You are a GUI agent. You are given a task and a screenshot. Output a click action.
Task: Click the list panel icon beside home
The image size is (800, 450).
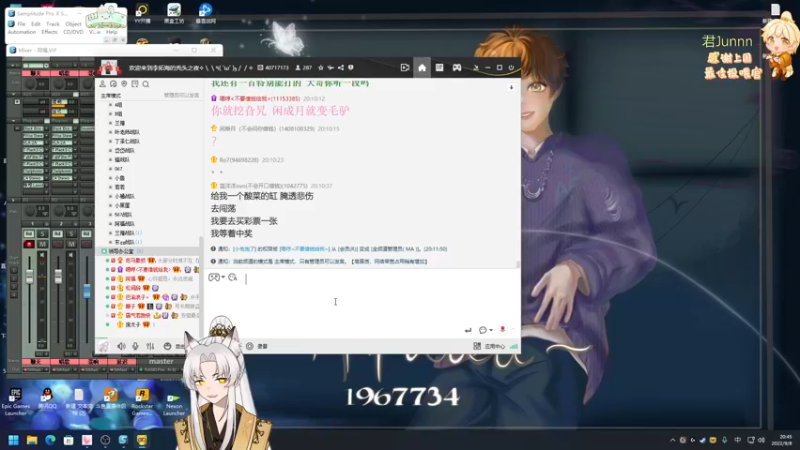pyautogui.click(x=439, y=67)
